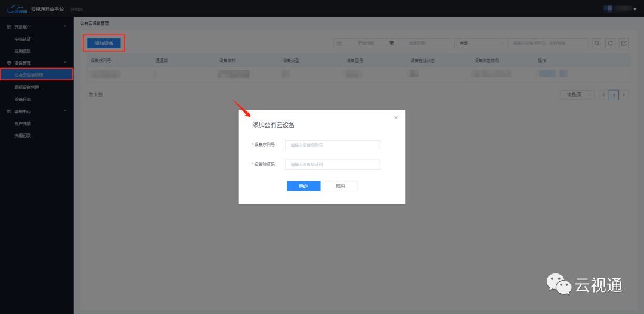Image resolution: width=644 pixels, height=314 pixels.
Task: Go to previous page arrow
Action: [x=603, y=95]
